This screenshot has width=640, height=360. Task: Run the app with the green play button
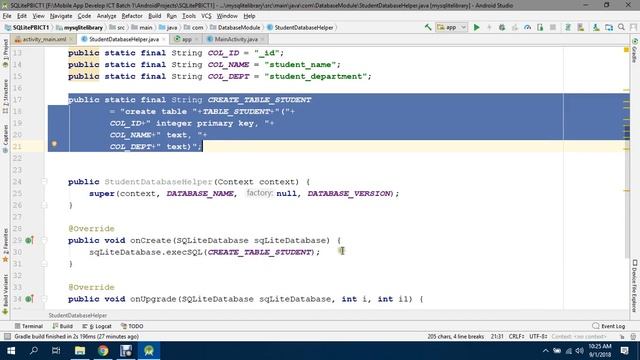tap(476, 27)
